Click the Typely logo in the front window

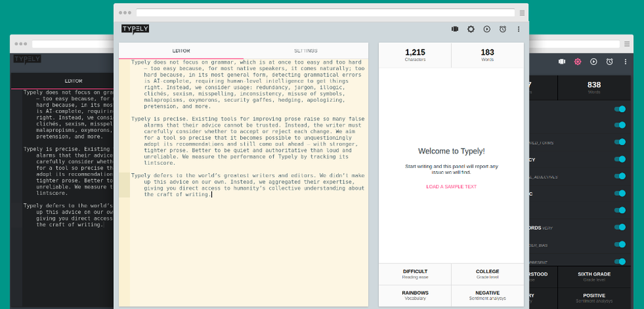(x=135, y=29)
